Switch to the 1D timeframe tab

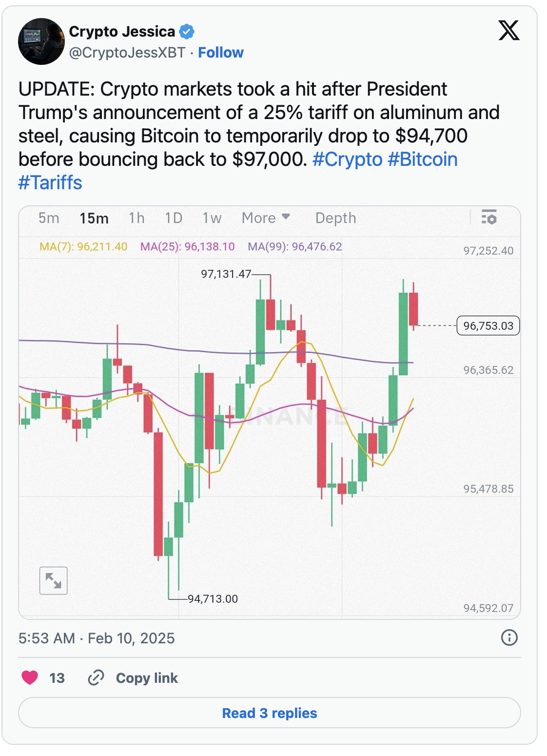pos(172,219)
